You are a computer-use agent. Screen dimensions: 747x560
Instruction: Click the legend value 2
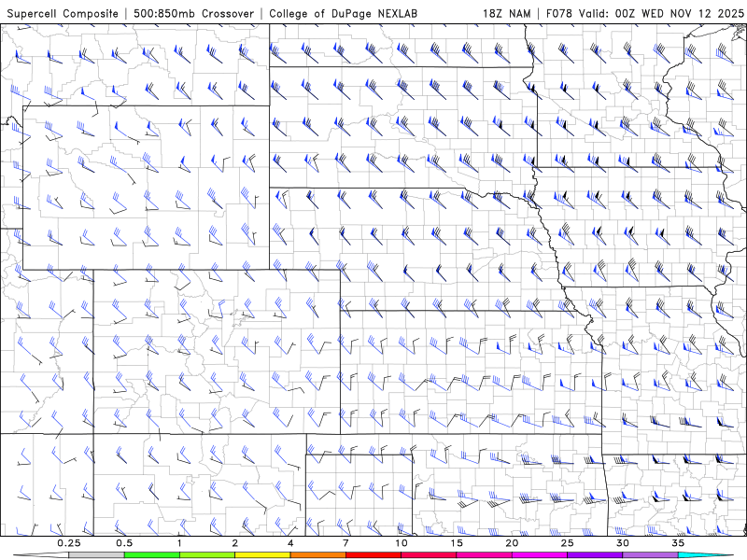click(235, 543)
